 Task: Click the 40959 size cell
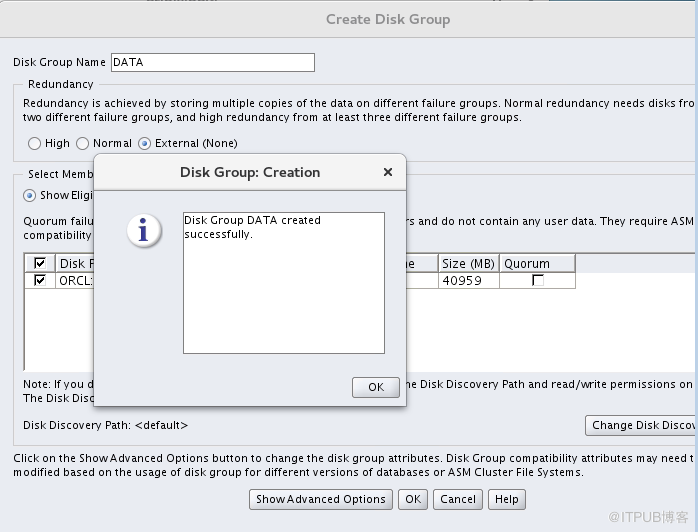(x=469, y=281)
